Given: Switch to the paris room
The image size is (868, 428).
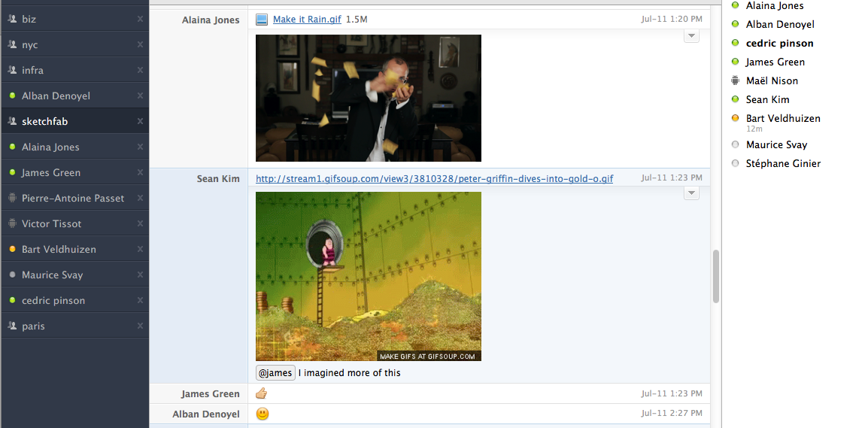Looking at the screenshot, I should (x=74, y=326).
